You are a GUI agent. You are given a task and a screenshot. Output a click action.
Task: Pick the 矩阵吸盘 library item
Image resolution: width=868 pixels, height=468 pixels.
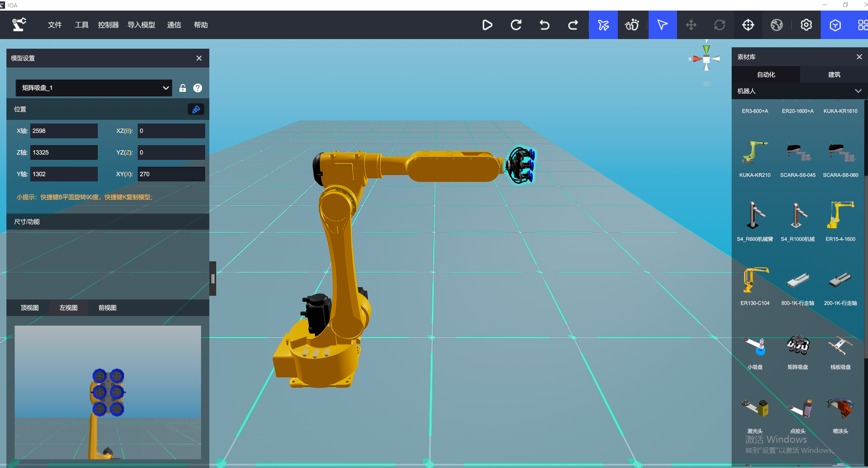798,351
